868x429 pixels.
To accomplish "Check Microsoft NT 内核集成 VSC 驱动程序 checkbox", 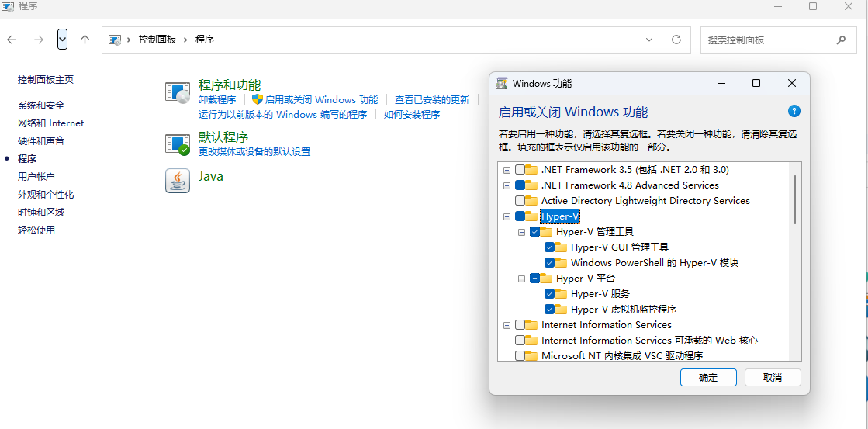I will point(520,355).
